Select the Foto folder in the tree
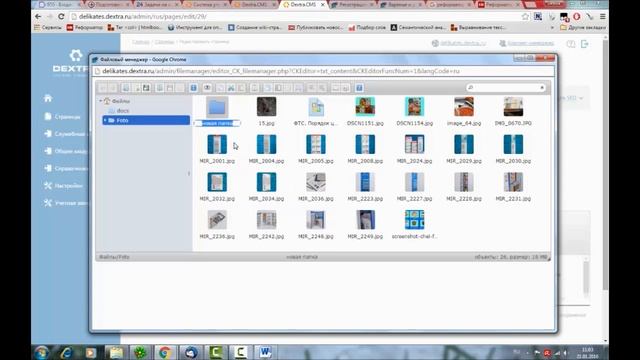 click(146, 120)
